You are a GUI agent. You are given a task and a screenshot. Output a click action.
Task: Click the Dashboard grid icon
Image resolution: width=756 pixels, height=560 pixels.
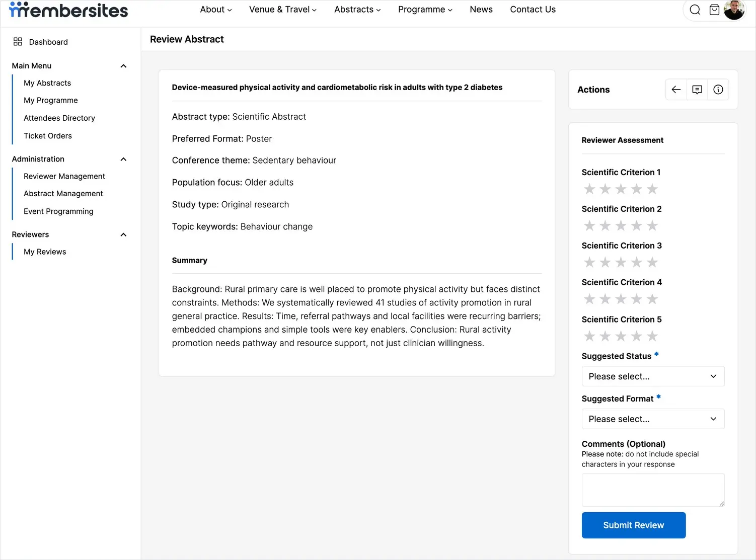18,42
